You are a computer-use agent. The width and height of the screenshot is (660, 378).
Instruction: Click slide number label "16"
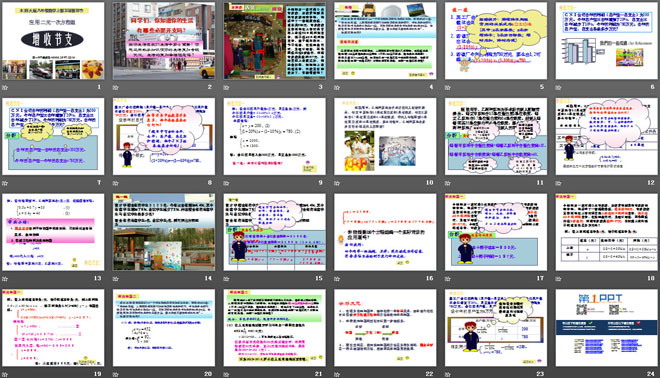[429, 278]
